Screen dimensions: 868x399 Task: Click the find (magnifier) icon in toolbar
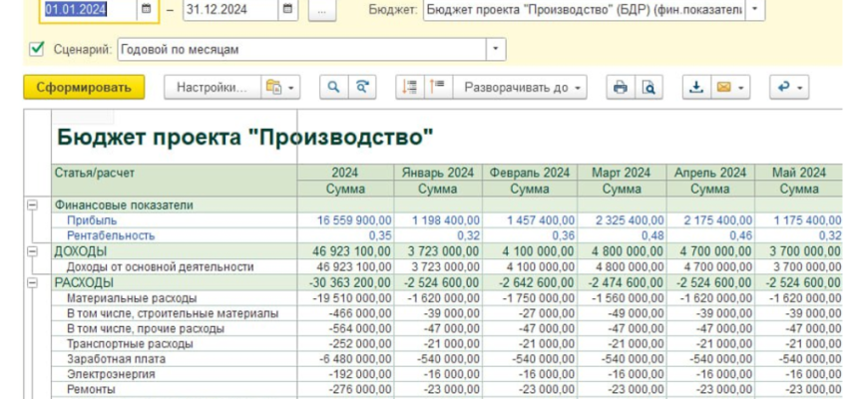click(334, 88)
